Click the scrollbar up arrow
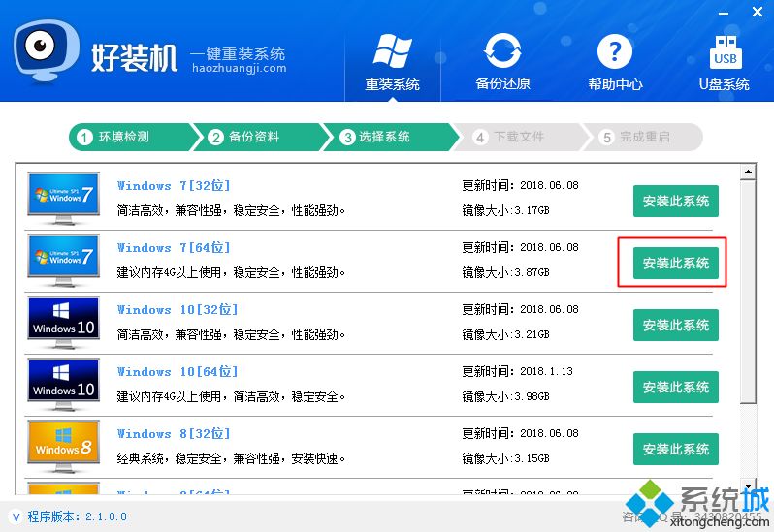This screenshot has height=532, width=774. (748, 173)
